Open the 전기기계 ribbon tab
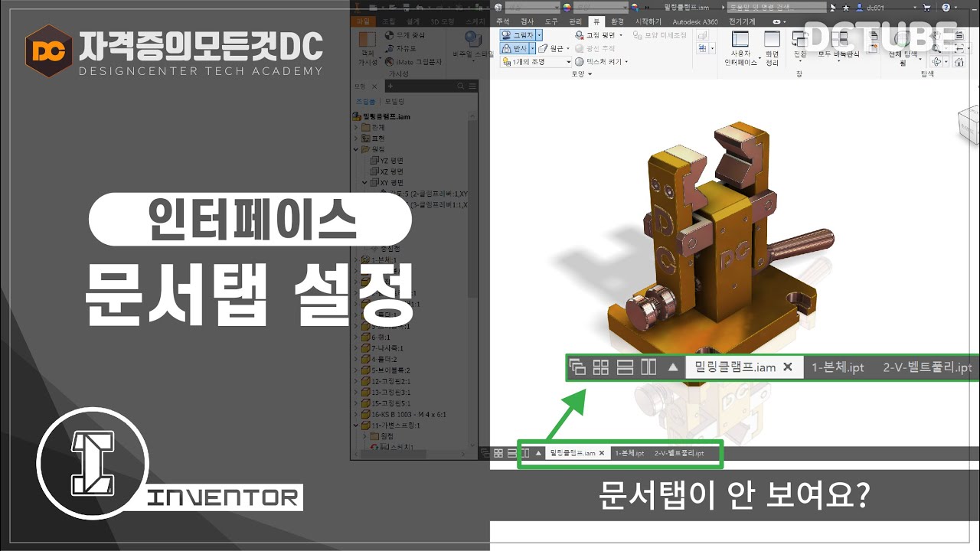The width and height of the screenshot is (980, 551). pos(742,21)
